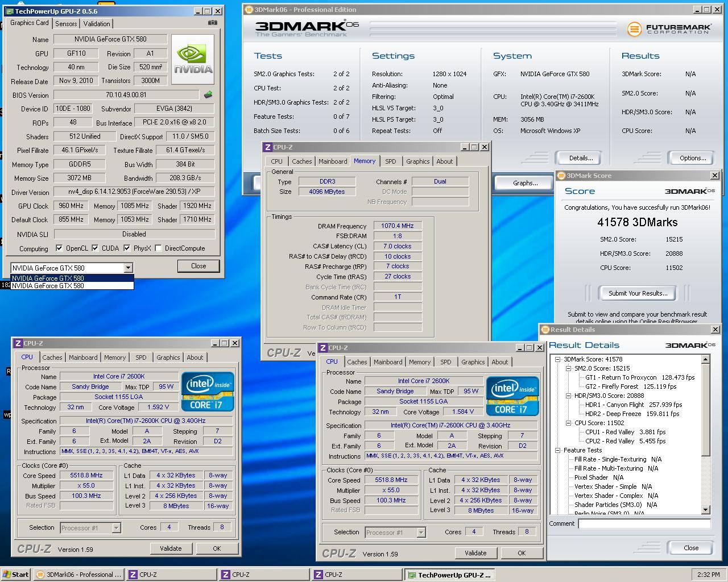Collapse the Feature Tests tree node
Viewport: 728px width, 582px height.
[558, 450]
